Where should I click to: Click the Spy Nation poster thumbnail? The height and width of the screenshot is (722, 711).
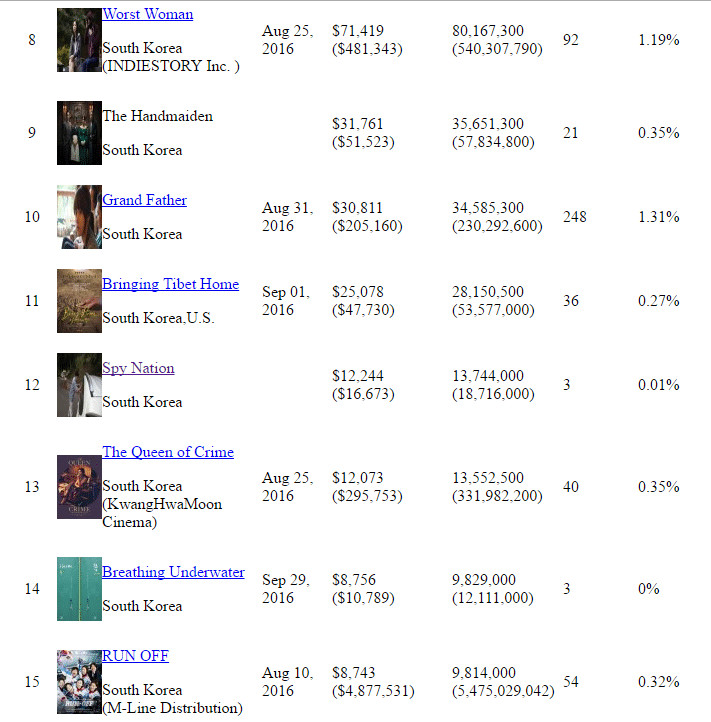point(79,385)
